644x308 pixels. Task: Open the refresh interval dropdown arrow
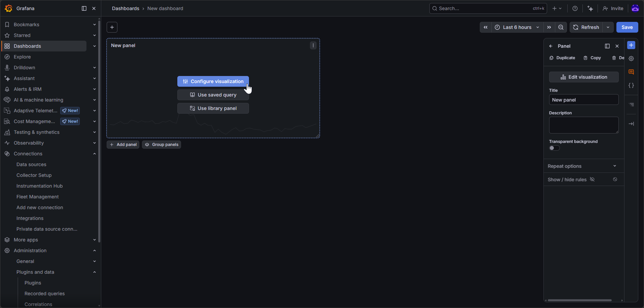(x=608, y=27)
